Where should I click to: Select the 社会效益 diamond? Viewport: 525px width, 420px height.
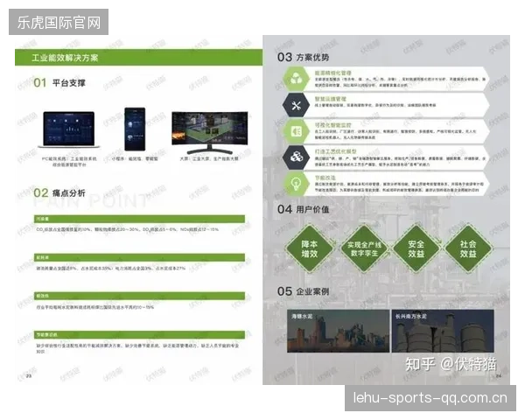pyautogui.click(x=468, y=248)
